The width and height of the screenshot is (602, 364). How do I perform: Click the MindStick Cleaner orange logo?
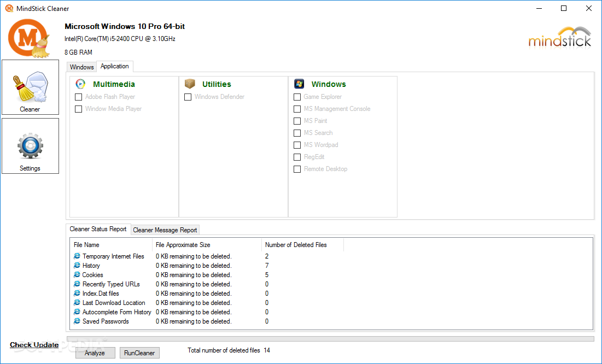29,38
